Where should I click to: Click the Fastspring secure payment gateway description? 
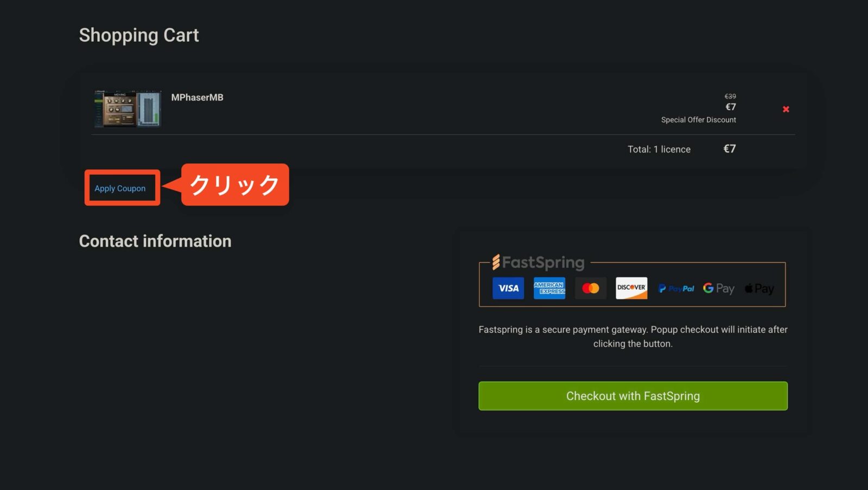tap(633, 336)
